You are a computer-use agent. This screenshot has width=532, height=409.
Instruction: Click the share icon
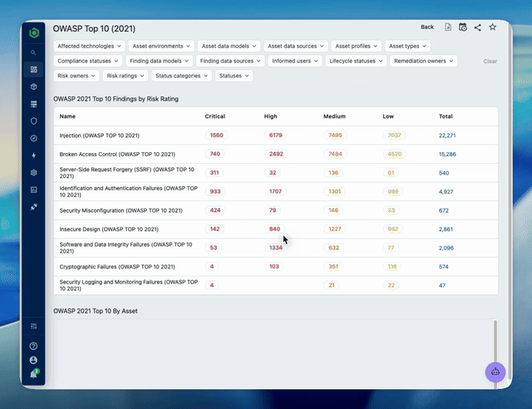click(x=478, y=27)
